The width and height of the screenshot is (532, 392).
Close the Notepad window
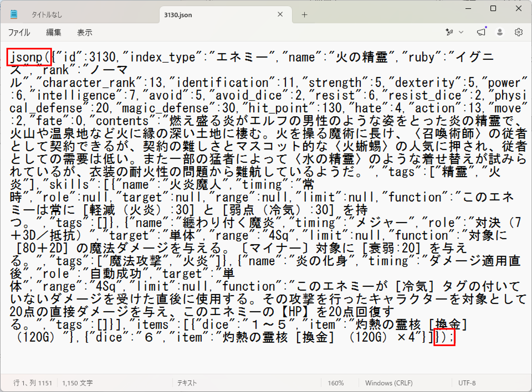click(518, 9)
